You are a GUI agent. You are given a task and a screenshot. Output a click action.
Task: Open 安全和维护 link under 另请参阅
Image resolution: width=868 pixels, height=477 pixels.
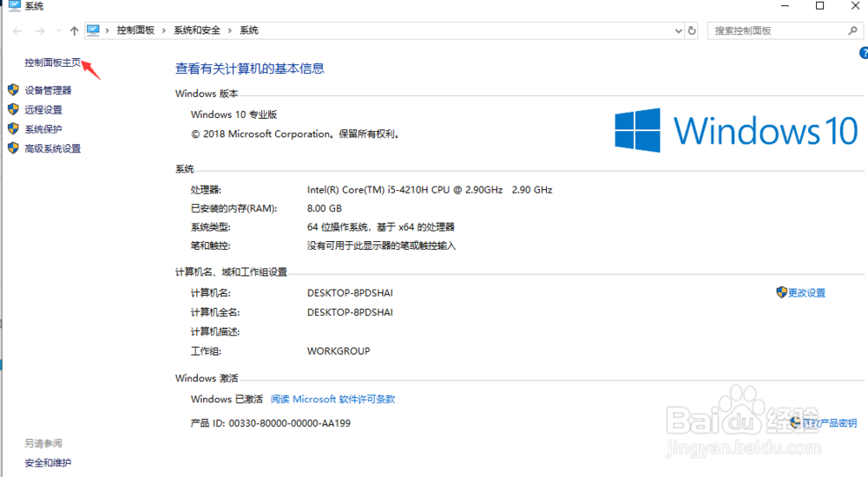pos(48,462)
